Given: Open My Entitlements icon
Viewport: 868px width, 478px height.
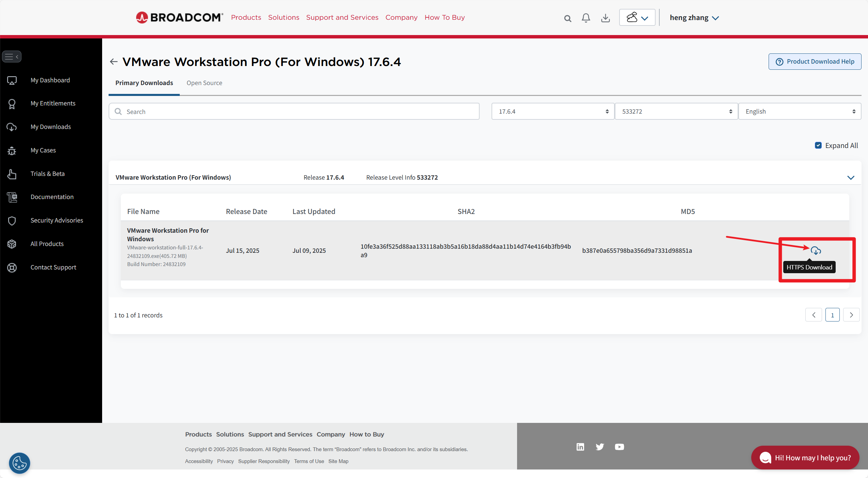Looking at the screenshot, I should tap(12, 103).
